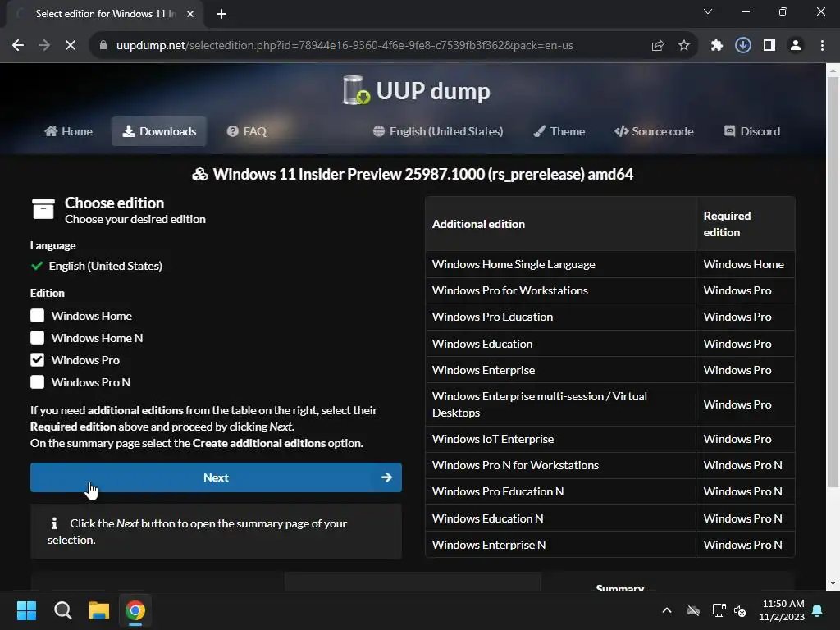
Task: Open the clock showing 11:50 AM
Action: 782,610
